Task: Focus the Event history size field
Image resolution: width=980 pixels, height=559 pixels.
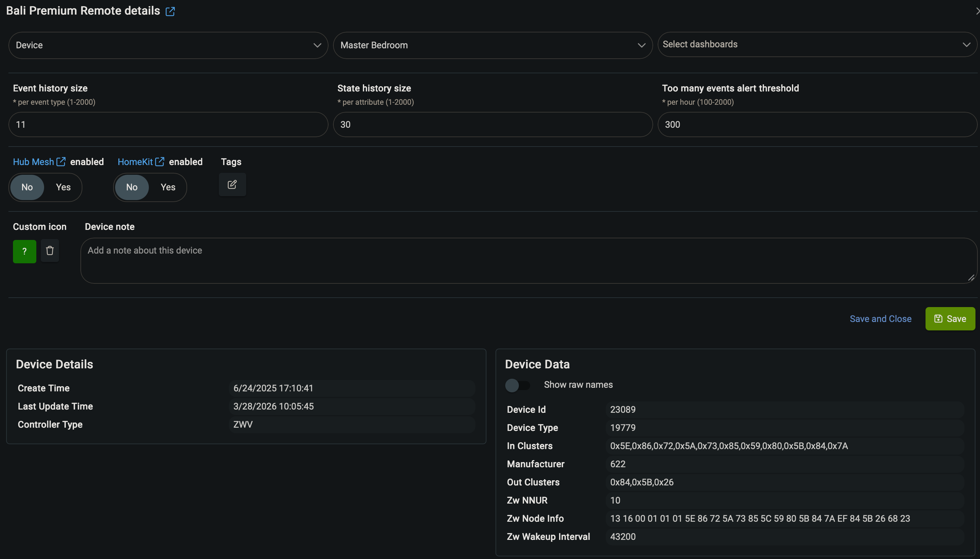Action: (x=168, y=125)
